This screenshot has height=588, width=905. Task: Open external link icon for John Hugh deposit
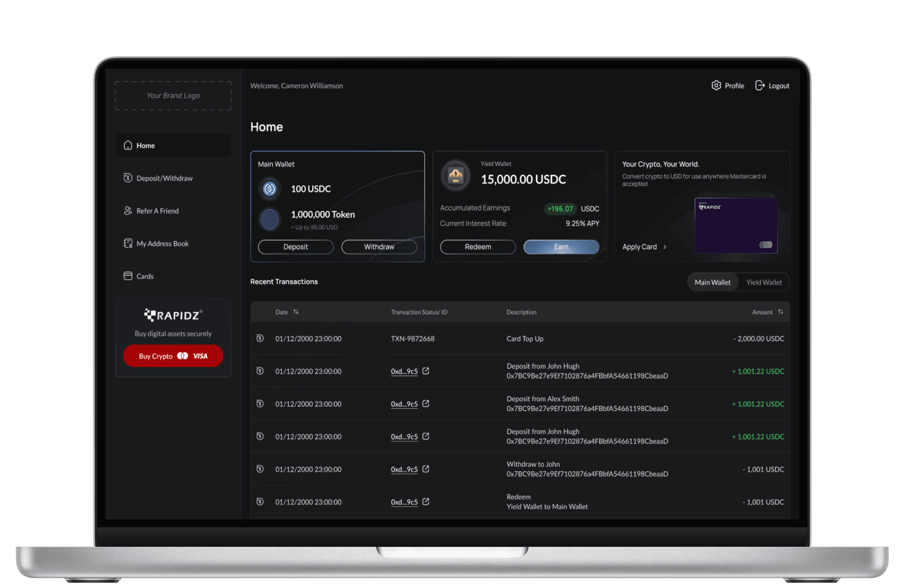click(426, 371)
